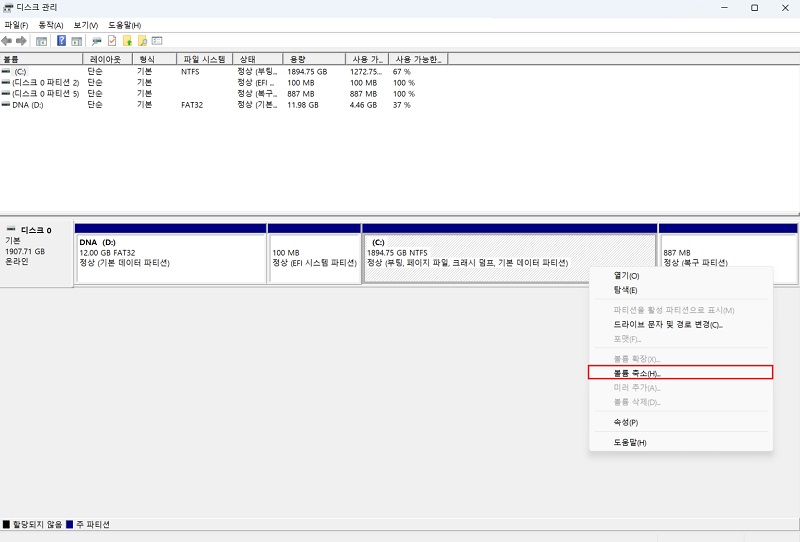Click the last toolbar icon for view settings
The height and width of the screenshot is (542, 800).
click(x=157, y=41)
